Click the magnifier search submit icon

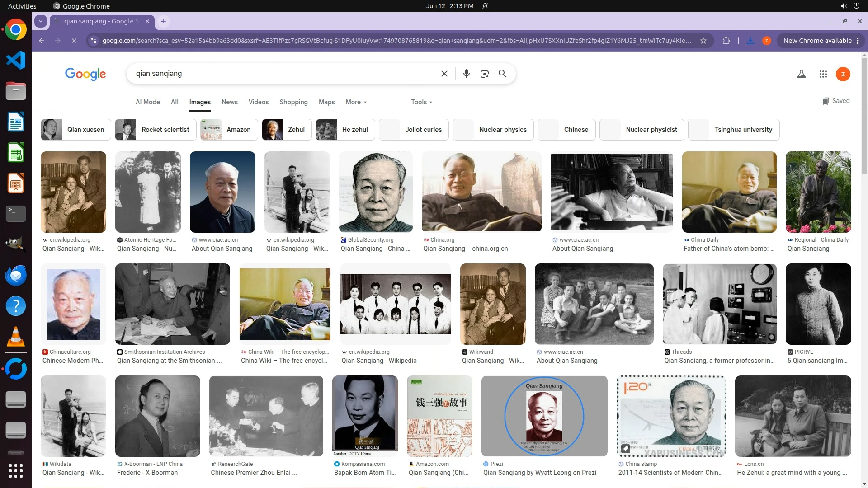[502, 74]
